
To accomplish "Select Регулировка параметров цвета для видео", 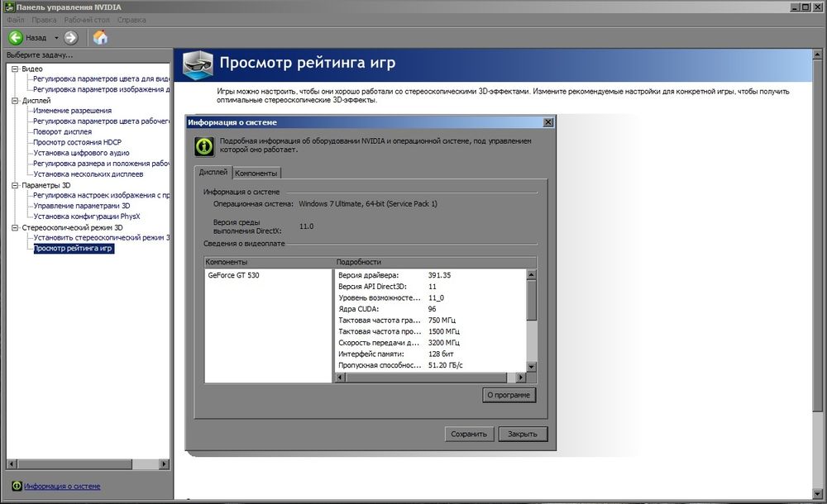I will (101, 79).
